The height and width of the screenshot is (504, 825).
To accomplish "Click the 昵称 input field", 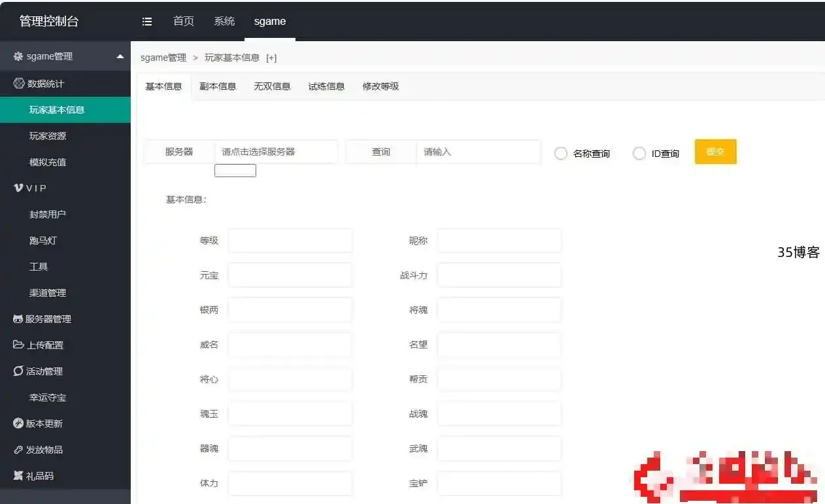I will (499, 241).
